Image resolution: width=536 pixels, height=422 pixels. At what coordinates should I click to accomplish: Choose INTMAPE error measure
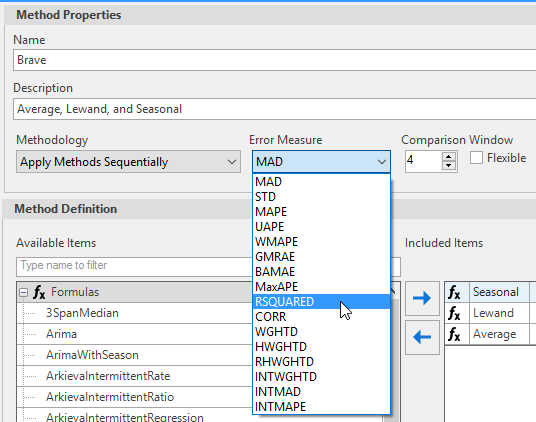pos(321,407)
